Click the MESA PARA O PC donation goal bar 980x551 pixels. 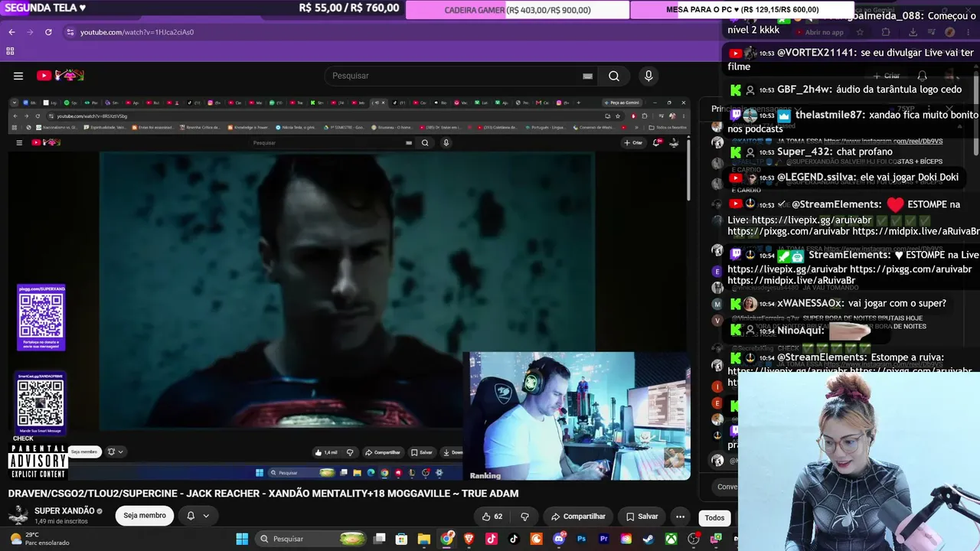pyautogui.click(x=743, y=10)
